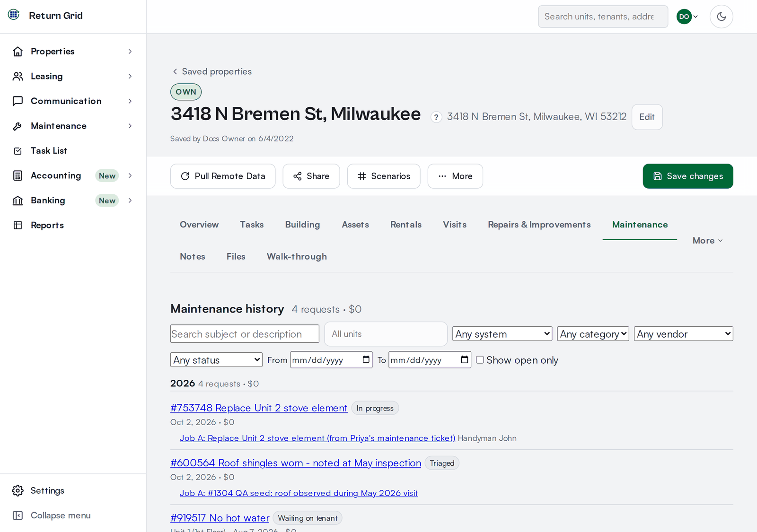Open request #600564 Roof shingles worn link
757x532 pixels.
(x=296, y=463)
